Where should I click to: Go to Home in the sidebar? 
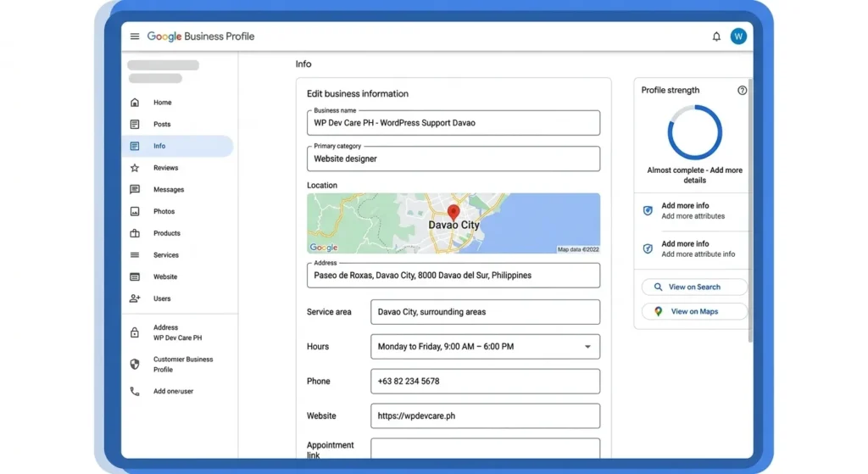coord(178,103)
